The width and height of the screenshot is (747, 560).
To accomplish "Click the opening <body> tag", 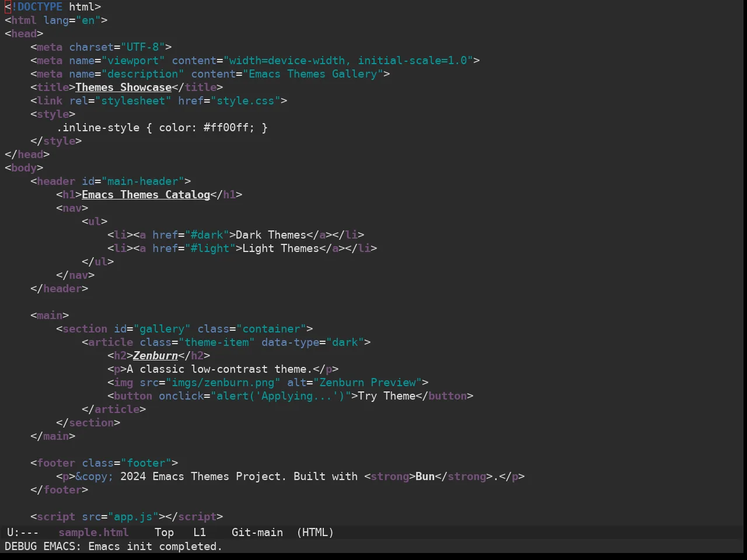I will [x=24, y=168].
